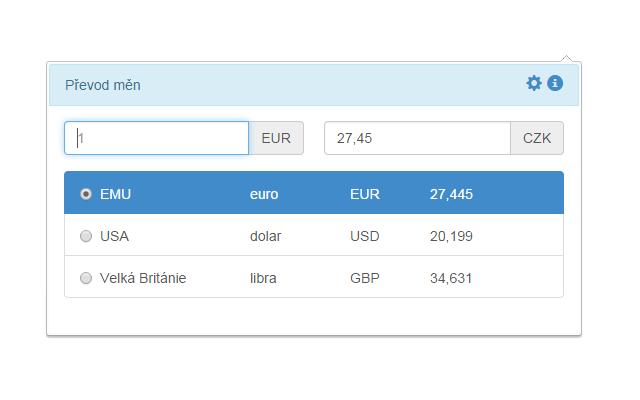Select the EMU radio button
This screenshot has height=400, width=640.
pyautogui.click(x=86, y=193)
